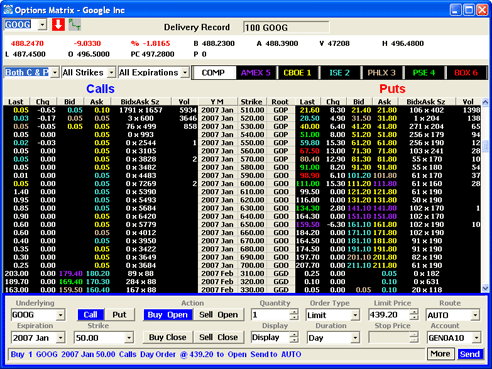
Task: Click the put ask 31.80
Action: click(387, 118)
